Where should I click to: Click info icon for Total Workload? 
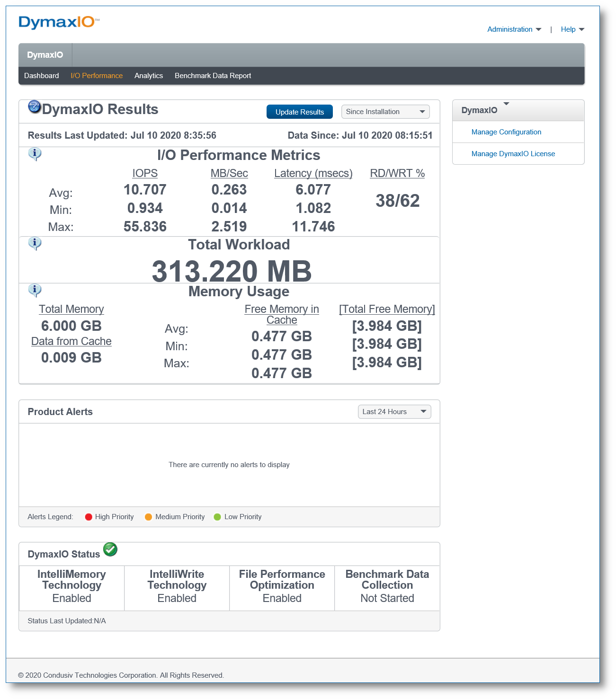(x=35, y=243)
